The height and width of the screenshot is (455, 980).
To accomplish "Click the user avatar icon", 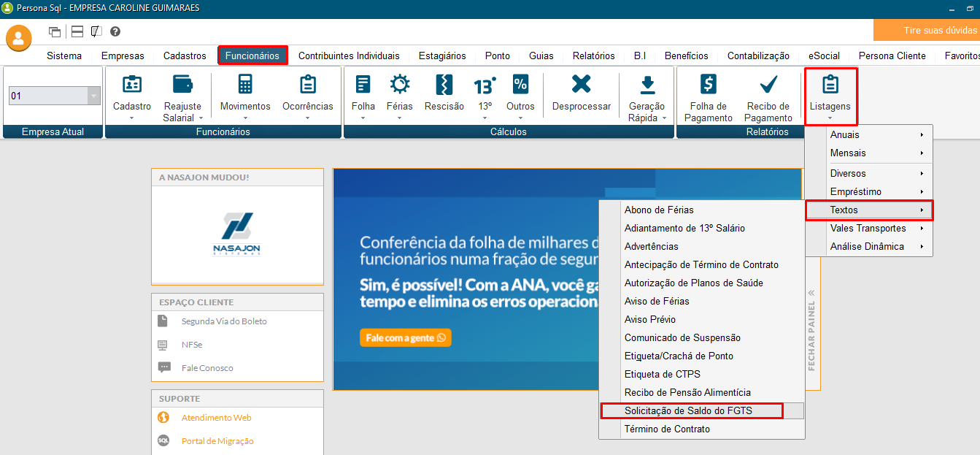I will 18,38.
